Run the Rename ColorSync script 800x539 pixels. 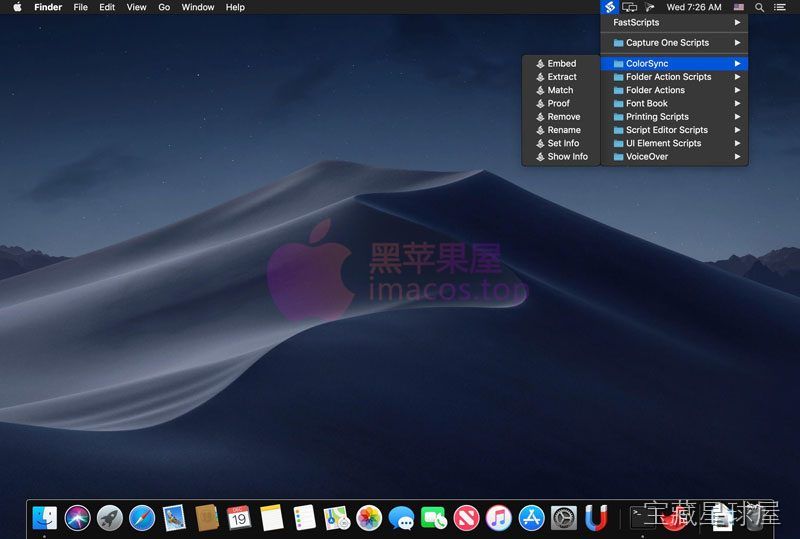(x=561, y=130)
